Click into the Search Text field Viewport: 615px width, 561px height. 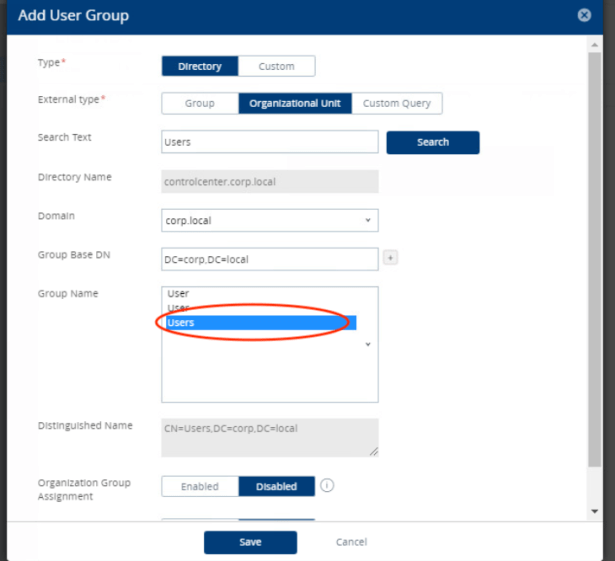(x=269, y=142)
